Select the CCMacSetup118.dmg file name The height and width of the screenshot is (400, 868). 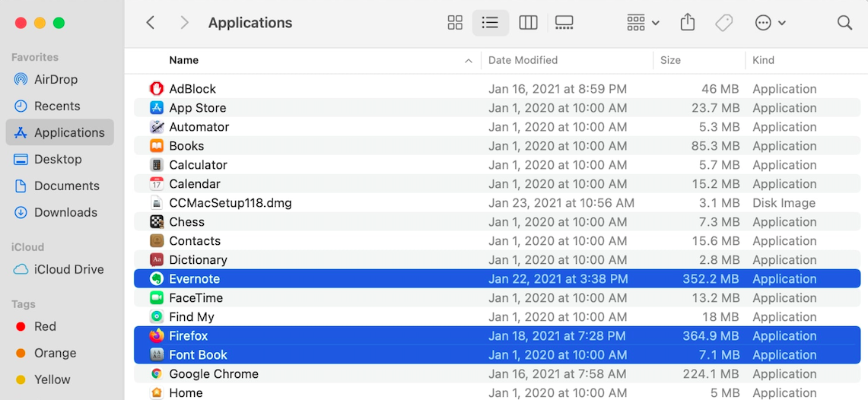(231, 203)
